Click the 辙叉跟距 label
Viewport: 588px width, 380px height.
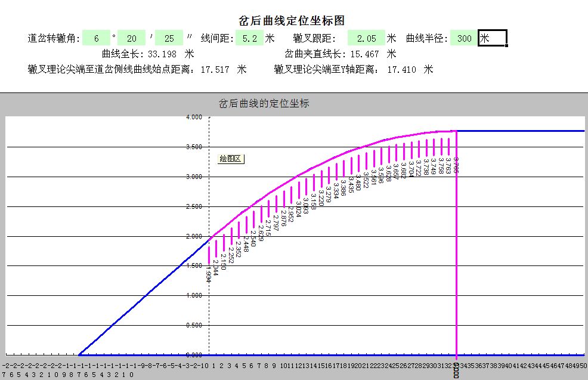[x=314, y=38]
